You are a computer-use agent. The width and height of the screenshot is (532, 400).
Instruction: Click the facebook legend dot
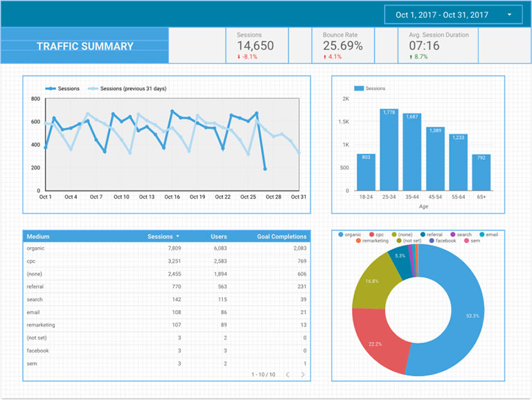pos(432,241)
